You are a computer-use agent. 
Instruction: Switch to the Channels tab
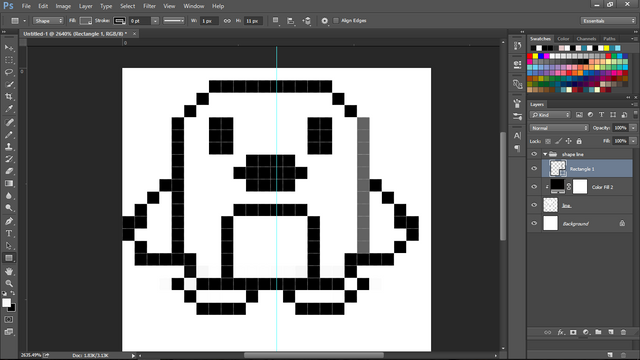pyautogui.click(x=587, y=39)
